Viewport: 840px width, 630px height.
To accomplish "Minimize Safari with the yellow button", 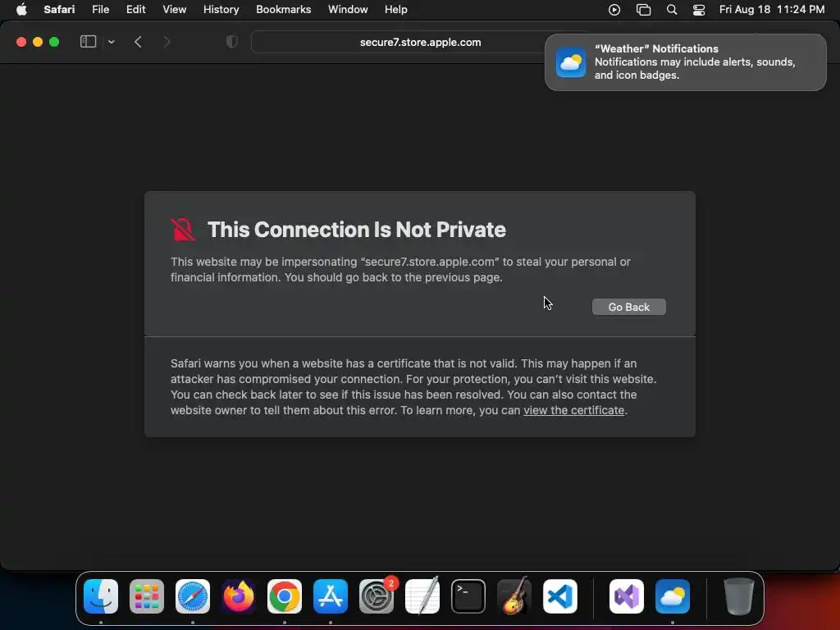I will click(38, 42).
